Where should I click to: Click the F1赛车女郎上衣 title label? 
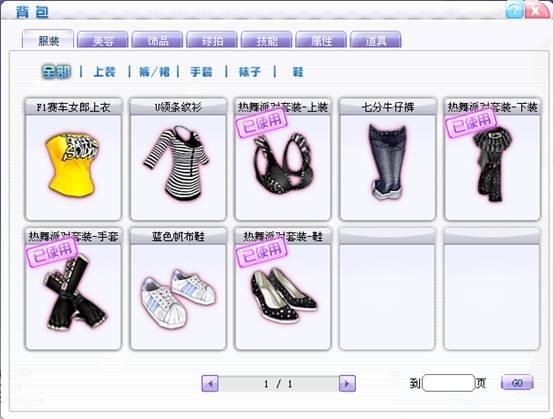coord(73,107)
